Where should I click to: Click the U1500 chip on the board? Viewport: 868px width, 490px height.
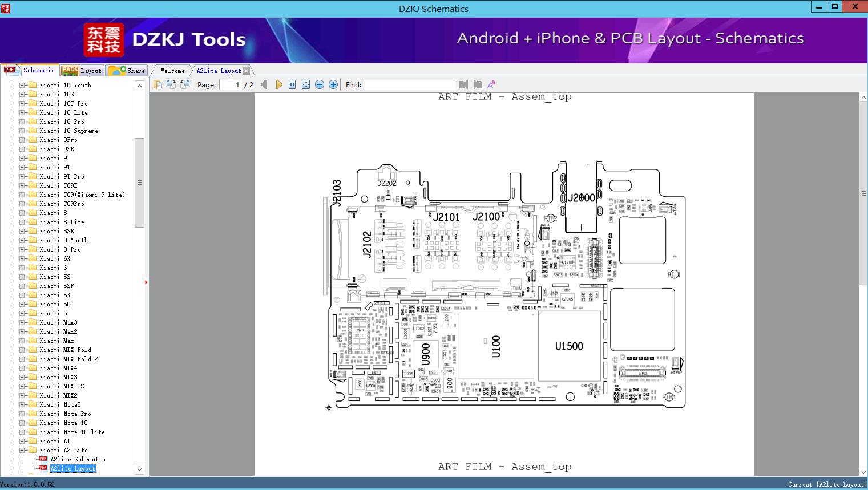pos(569,346)
